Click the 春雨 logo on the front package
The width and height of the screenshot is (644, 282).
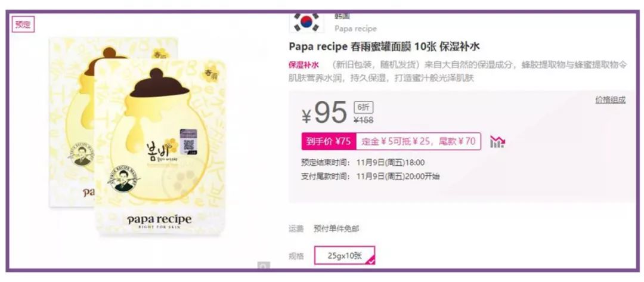tap(210, 75)
